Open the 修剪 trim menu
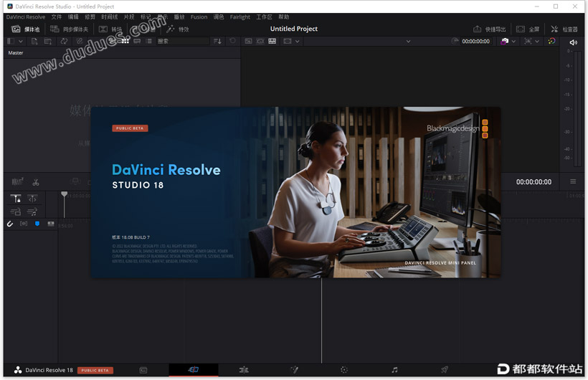Viewport: 588px width, 380px height. 90,17
